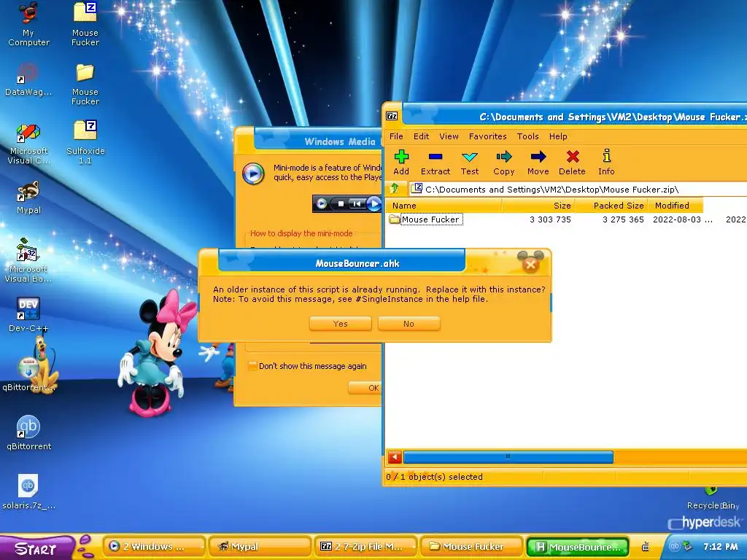Open the Favorites menu in 7-Zip
The image size is (747, 560).
(487, 136)
